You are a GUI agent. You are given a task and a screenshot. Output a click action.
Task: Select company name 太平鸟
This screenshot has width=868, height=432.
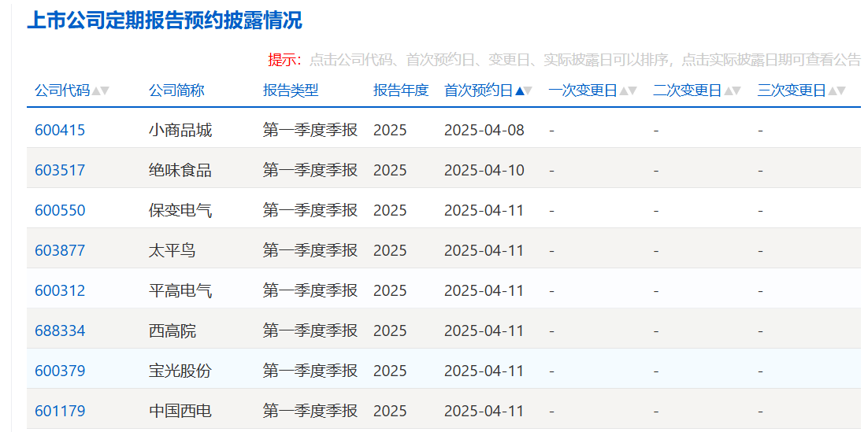click(x=172, y=250)
